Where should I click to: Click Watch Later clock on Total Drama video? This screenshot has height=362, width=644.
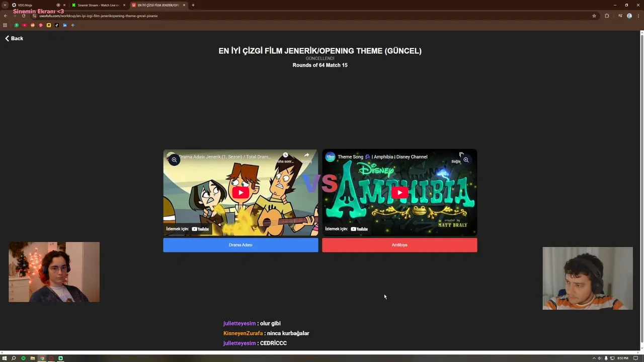(x=285, y=155)
